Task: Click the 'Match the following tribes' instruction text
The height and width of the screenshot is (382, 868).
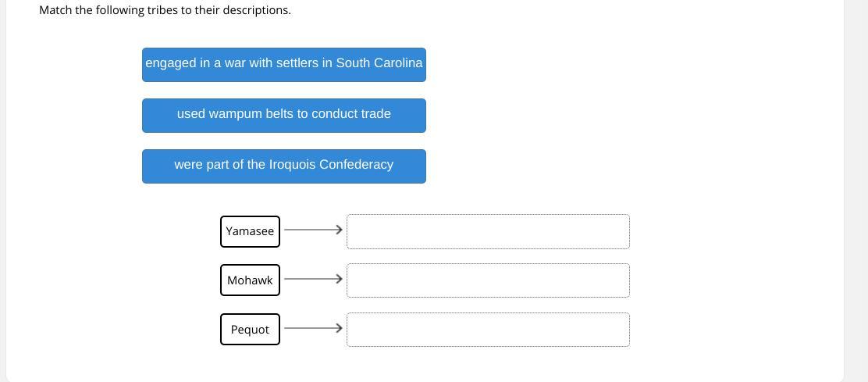Action: coord(165,10)
